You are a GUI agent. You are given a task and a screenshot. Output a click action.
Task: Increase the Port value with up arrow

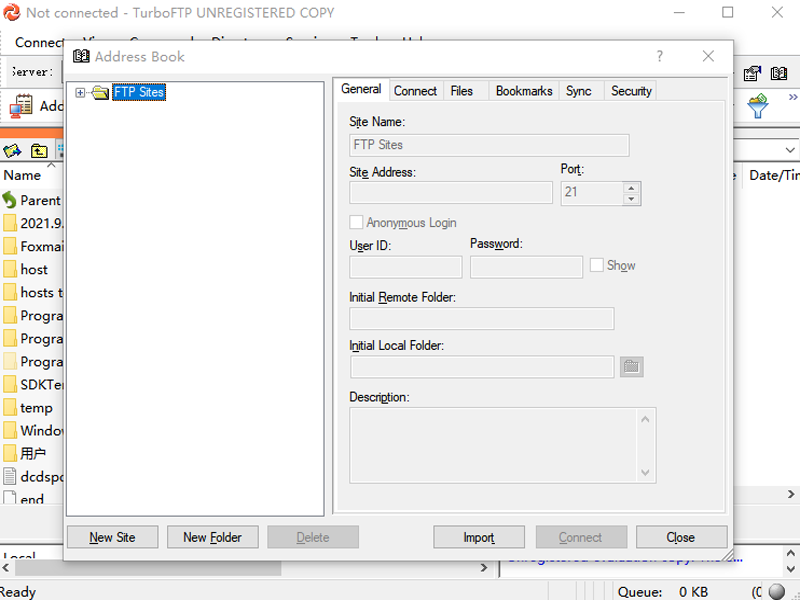point(631,188)
